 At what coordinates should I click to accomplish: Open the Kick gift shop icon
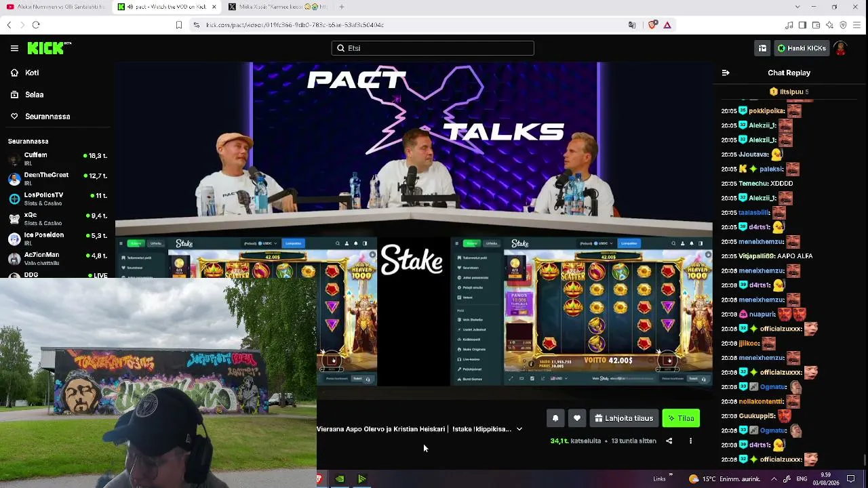tap(762, 48)
